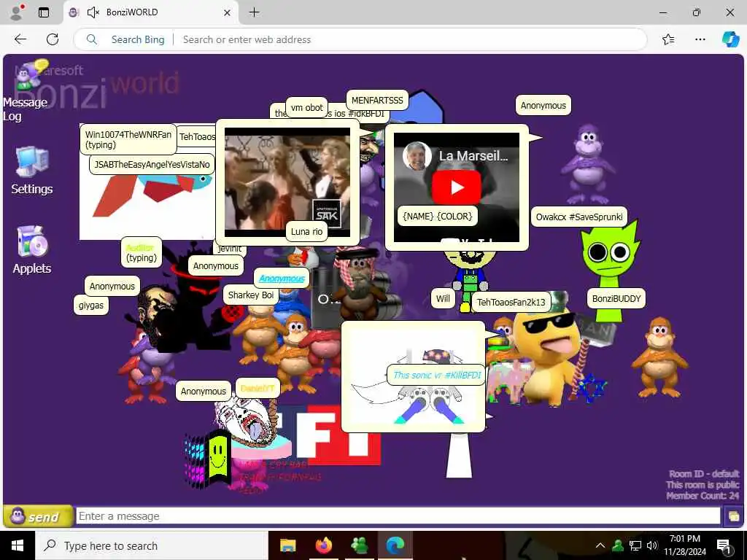The height and width of the screenshot is (560, 747).
Task: Click the address bar search field
Action: pos(360,39)
